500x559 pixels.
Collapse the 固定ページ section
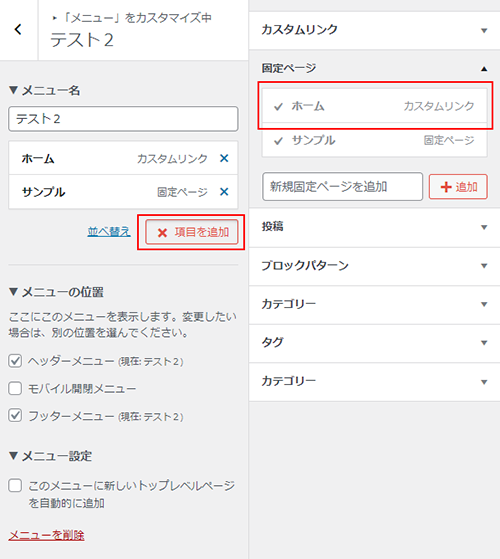[374, 68]
